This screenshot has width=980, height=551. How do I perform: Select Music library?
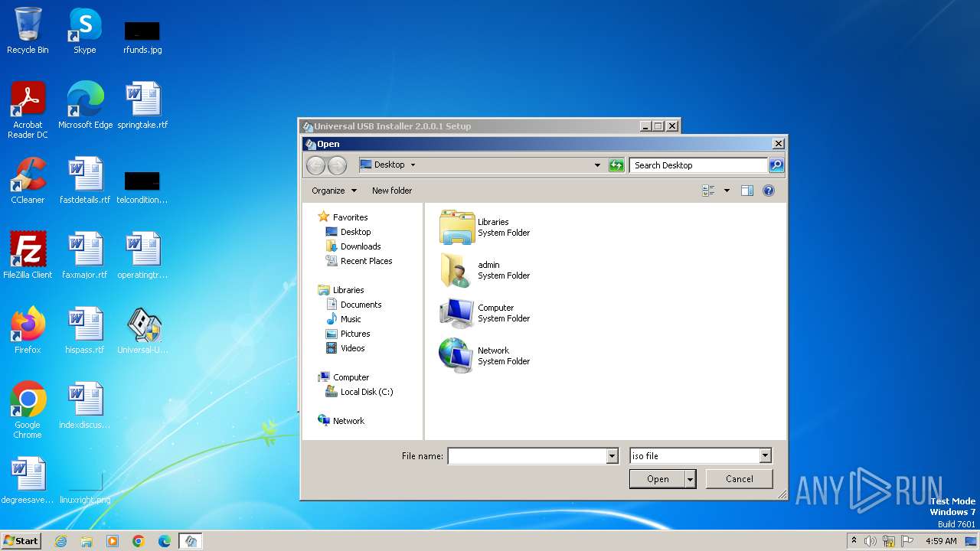pos(351,319)
